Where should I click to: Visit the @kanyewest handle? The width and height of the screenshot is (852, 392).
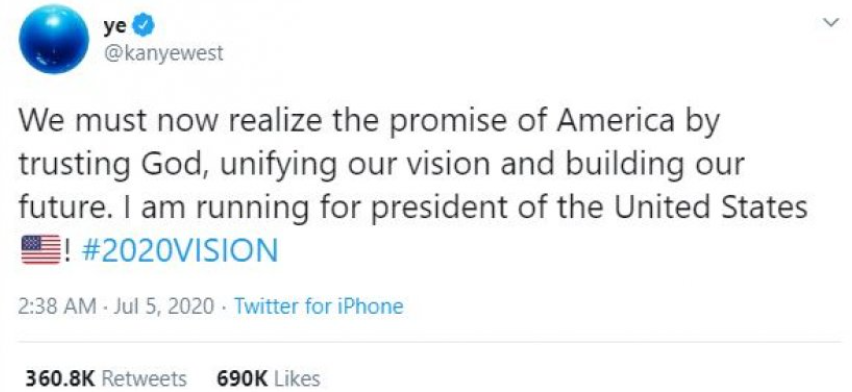coord(162,54)
